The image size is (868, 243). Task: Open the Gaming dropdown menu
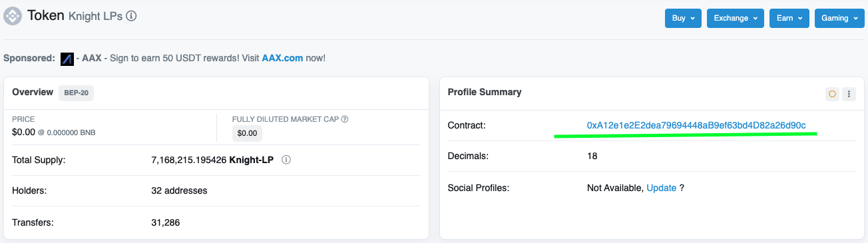pyautogui.click(x=839, y=18)
